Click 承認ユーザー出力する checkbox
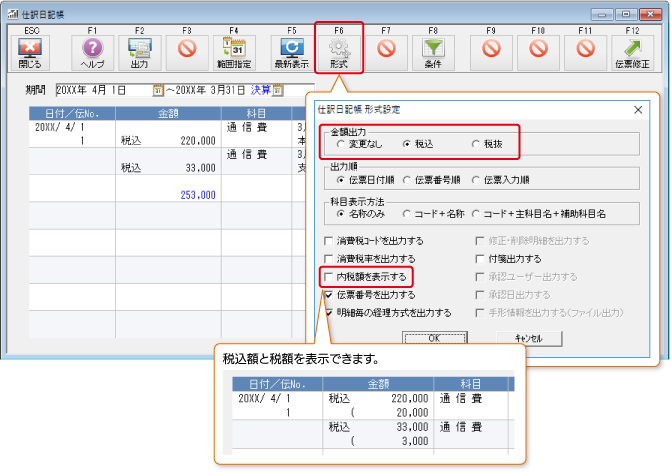Screen dimensions: 671x473 (480, 277)
